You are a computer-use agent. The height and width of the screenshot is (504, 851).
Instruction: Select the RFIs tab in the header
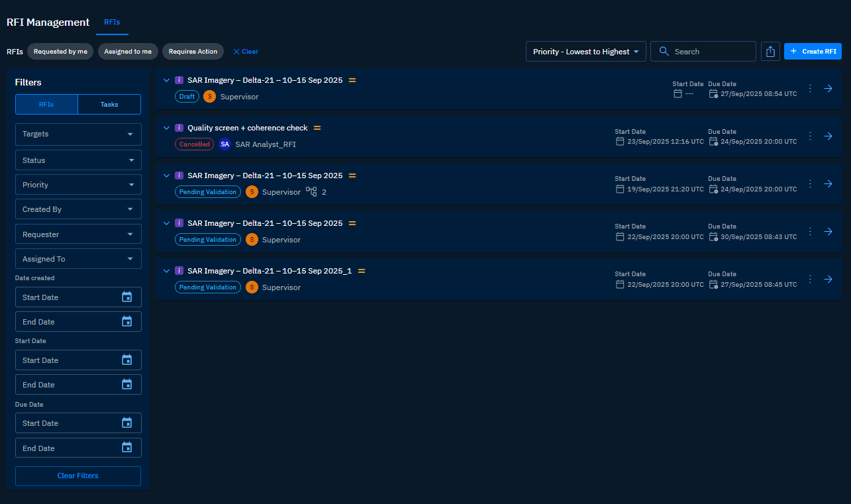coord(112,23)
